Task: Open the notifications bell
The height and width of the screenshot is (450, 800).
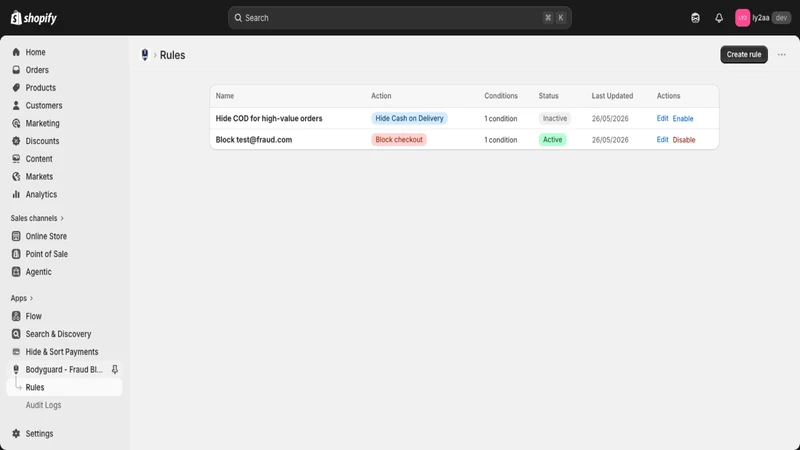Action: pyautogui.click(x=719, y=18)
